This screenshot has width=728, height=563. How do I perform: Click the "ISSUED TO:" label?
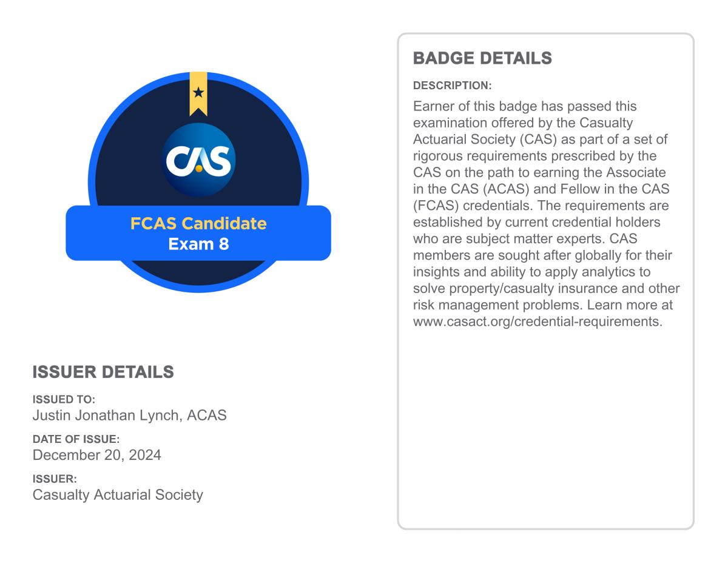[64, 400]
